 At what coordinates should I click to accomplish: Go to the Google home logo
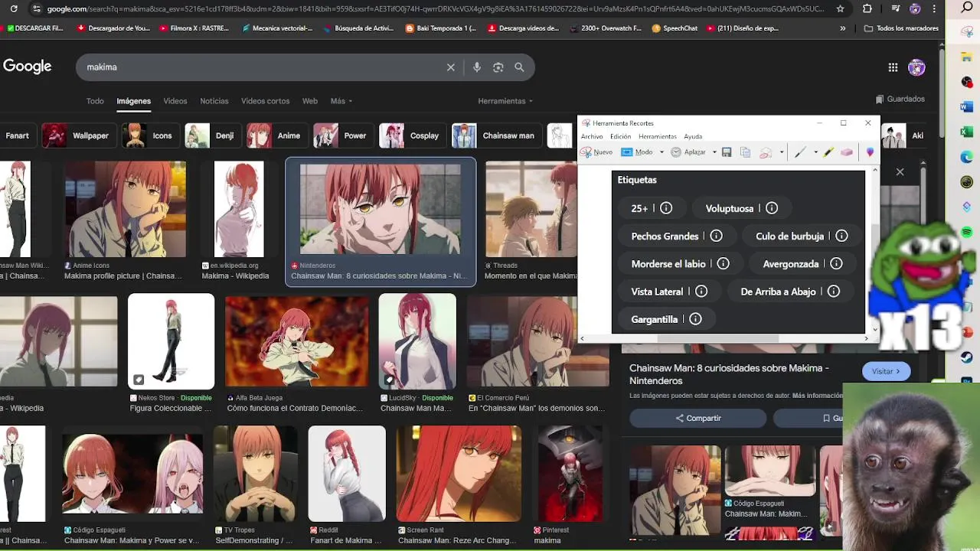[x=27, y=67]
